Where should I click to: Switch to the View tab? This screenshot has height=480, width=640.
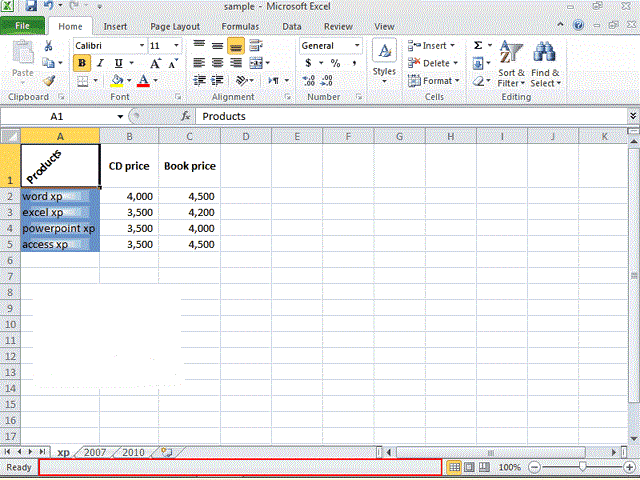point(384,27)
